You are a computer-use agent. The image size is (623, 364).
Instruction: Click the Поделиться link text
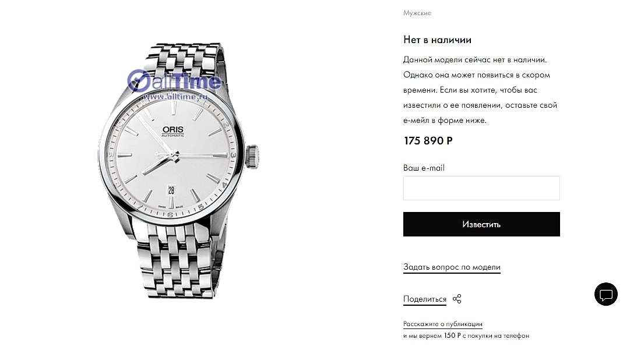425,299
